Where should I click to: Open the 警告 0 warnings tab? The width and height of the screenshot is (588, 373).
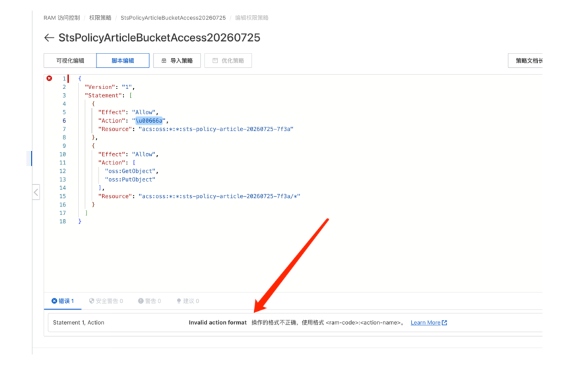[150, 301]
